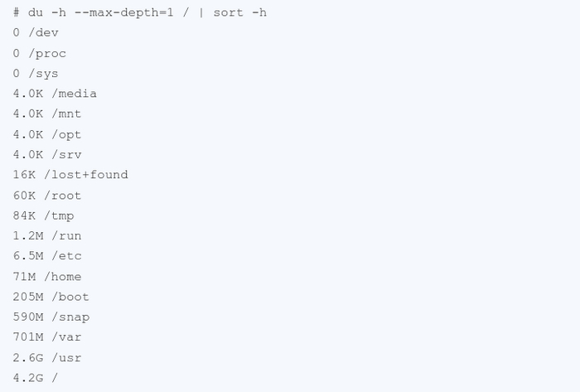Click the 2.6G /usr line
Image resolution: width=580 pixels, height=392 pixels.
[47, 358]
